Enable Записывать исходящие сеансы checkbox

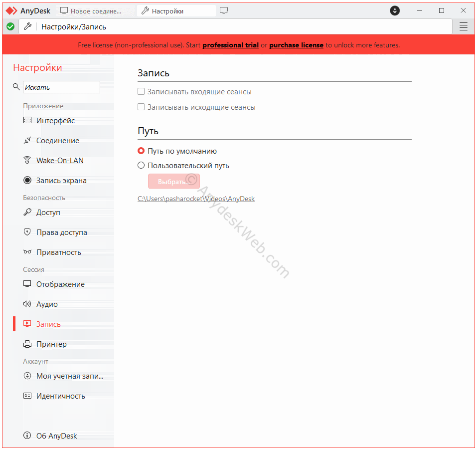pos(141,107)
